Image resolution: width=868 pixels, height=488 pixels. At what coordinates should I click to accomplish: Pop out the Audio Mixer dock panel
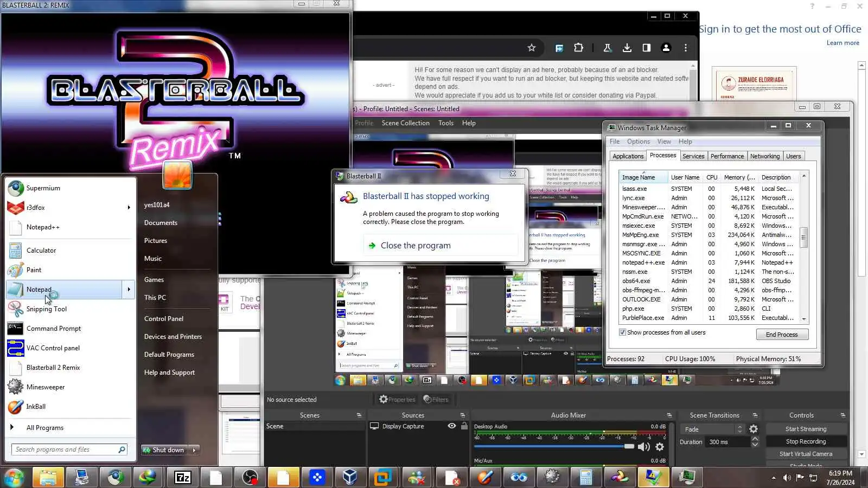669,415
